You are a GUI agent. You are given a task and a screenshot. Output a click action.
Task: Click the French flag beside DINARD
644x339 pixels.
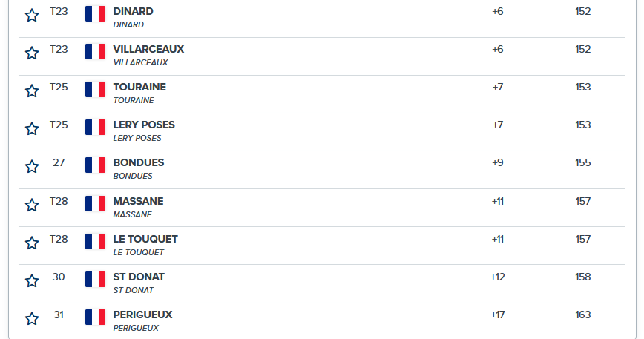(95, 13)
